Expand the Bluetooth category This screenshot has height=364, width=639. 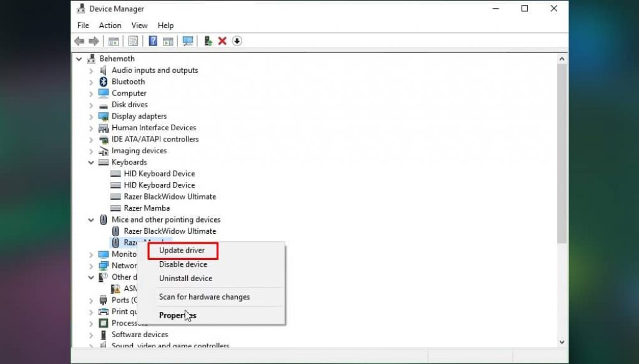(91, 82)
